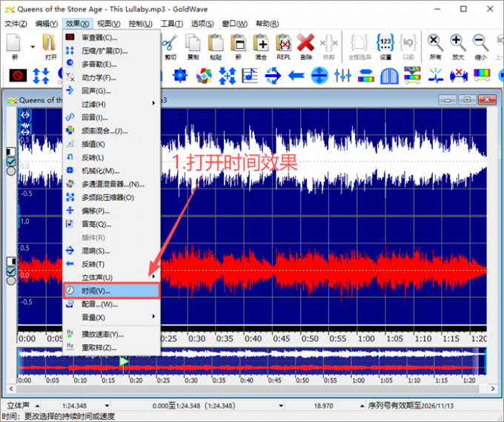Screen dimensions: 504x422
Task: Toggle the left channel checkbox
Action: [11, 162]
